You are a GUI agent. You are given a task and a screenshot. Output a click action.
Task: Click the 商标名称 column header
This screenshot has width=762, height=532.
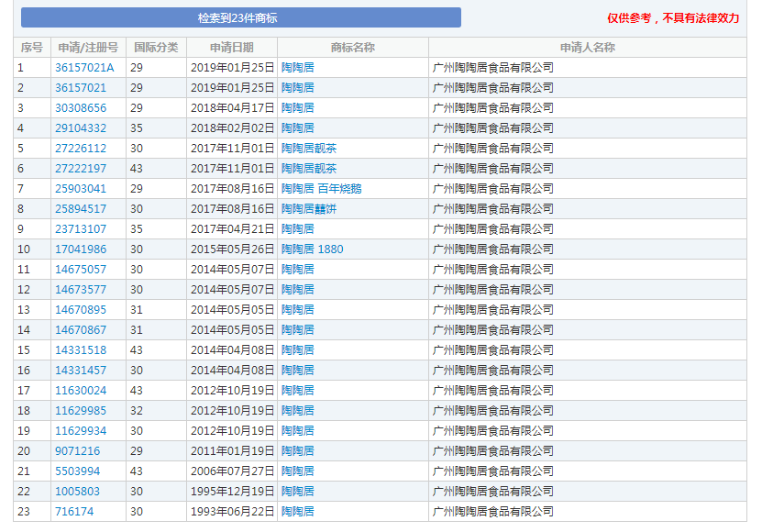353,47
